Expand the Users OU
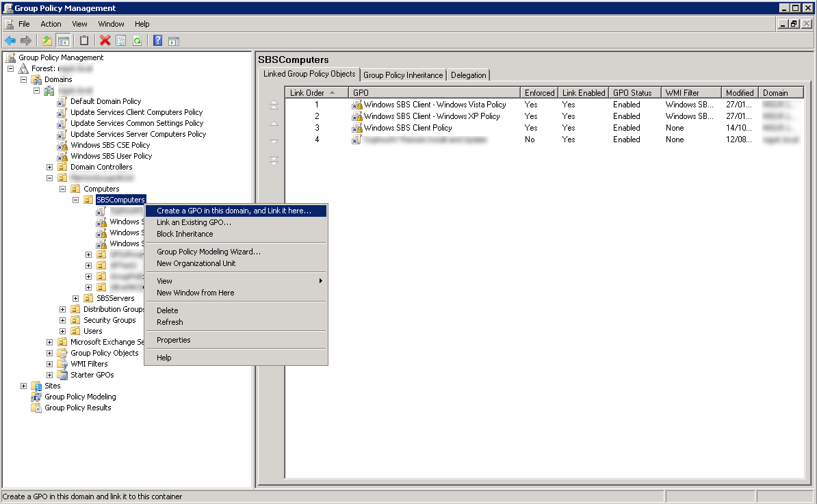Image resolution: width=817 pixels, height=504 pixels. [x=62, y=331]
